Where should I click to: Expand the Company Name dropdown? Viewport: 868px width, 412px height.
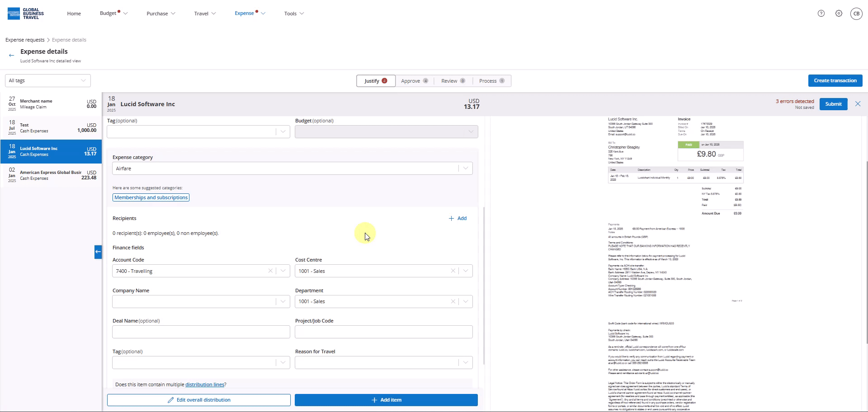pos(201,301)
